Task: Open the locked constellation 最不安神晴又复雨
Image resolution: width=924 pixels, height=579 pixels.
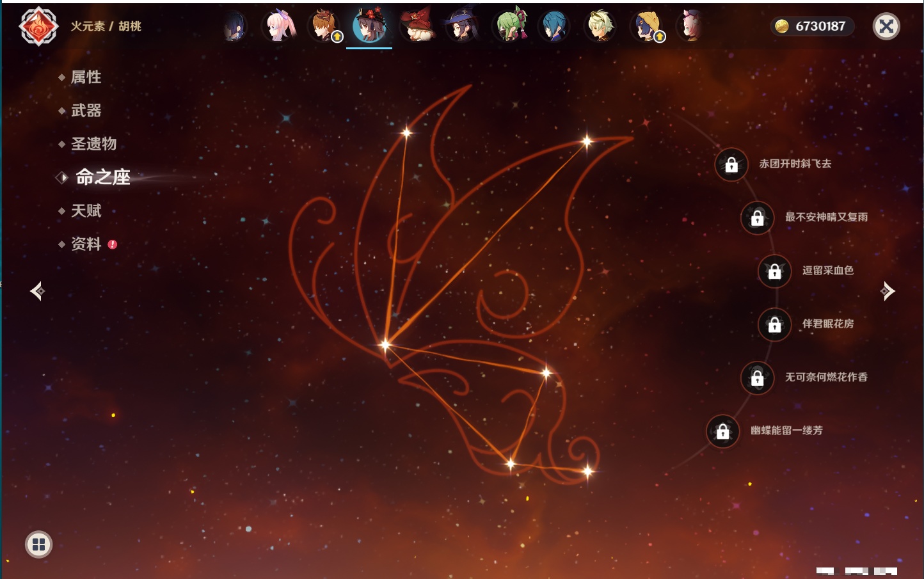Action: 757,218
